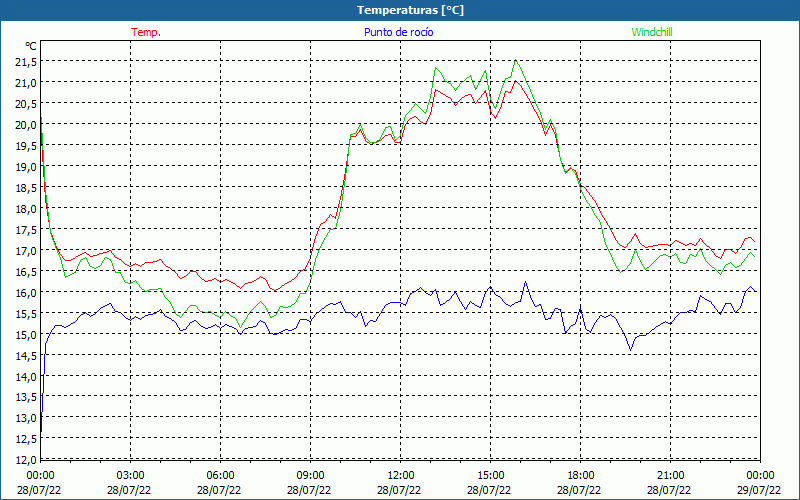
Task: Select the 12:00 time axis label
Action: (x=400, y=475)
